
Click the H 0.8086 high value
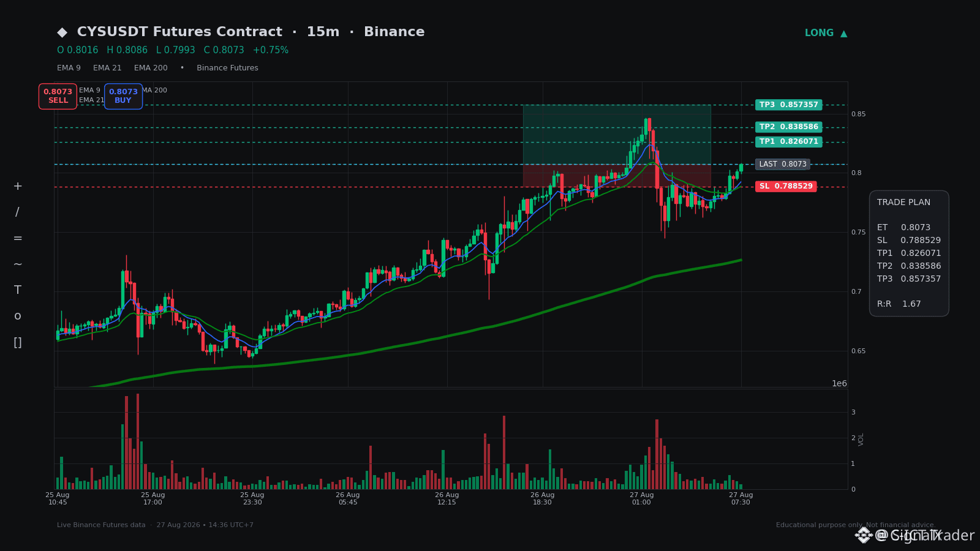[127, 50]
